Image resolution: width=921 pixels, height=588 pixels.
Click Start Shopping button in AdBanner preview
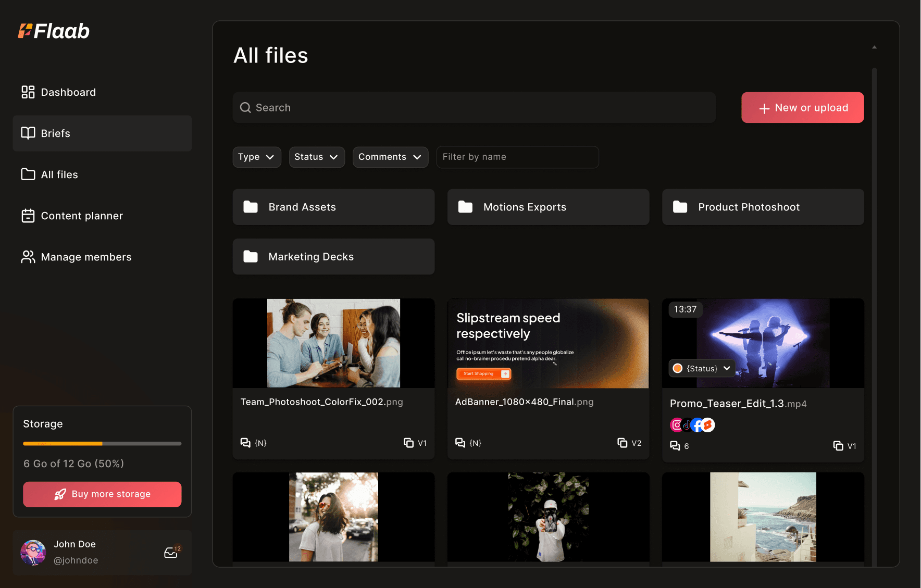pos(483,373)
